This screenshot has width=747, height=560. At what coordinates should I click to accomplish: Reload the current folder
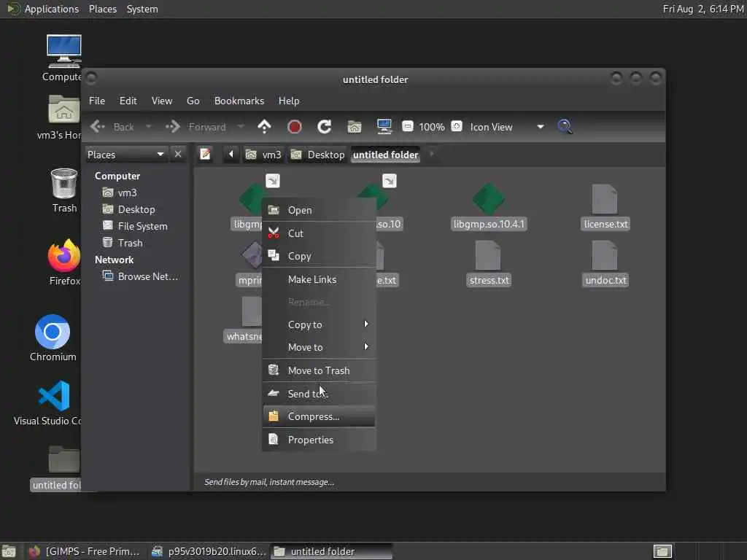pyautogui.click(x=325, y=127)
